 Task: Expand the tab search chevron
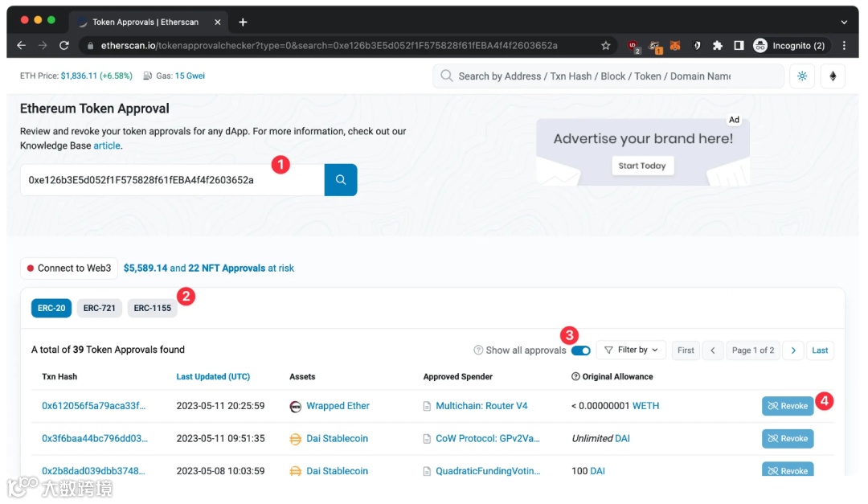tap(844, 23)
